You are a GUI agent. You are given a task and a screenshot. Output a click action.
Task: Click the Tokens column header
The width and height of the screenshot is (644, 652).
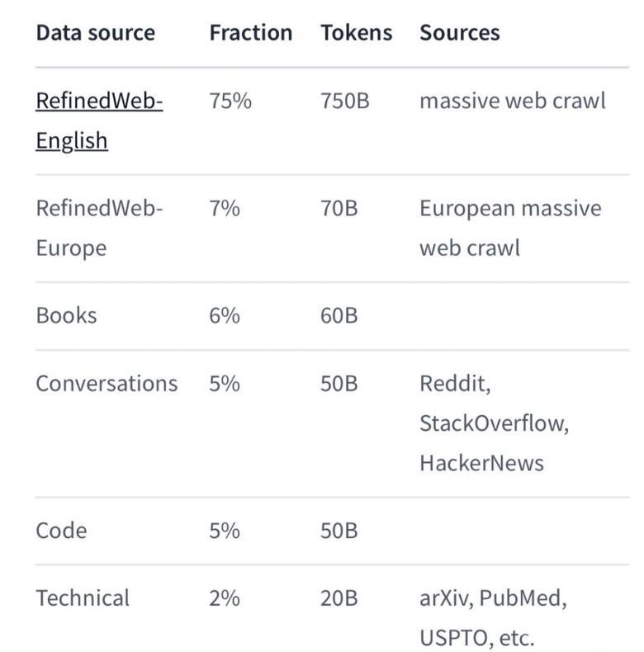[357, 32]
